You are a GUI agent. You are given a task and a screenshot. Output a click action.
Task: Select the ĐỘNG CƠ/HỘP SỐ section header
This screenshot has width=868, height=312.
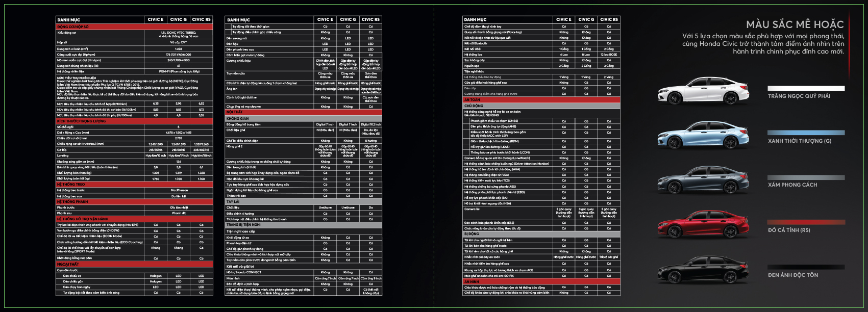click(73, 27)
